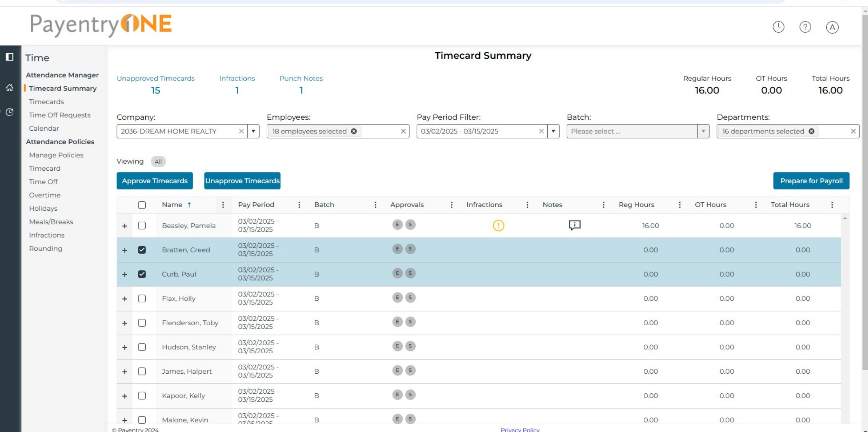Screen dimensions: 868x432
Task: Expand the Beasley, Pamela row
Action: coord(125,226)
